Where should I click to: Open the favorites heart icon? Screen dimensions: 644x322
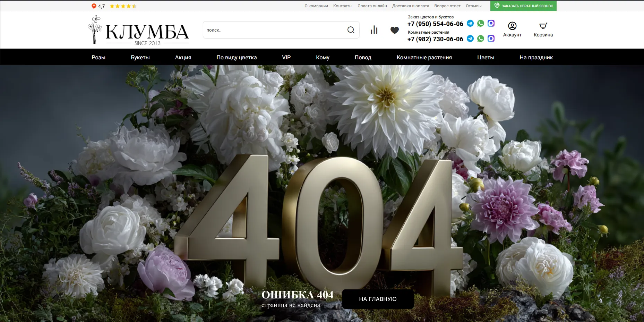click(395, 30)
